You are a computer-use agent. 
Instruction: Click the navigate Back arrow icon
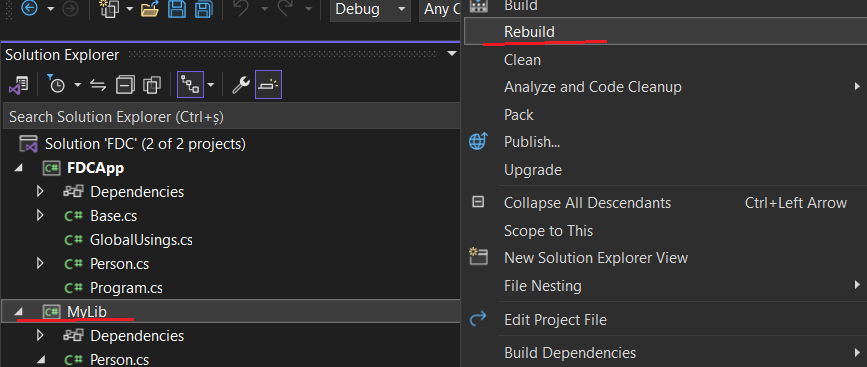29,9
